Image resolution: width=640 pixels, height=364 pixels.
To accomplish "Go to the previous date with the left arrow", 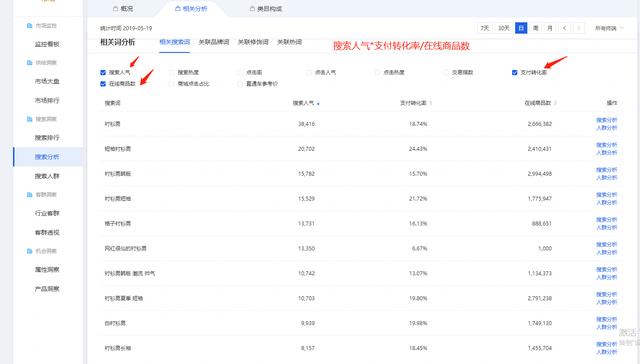I will pos(564,28).
